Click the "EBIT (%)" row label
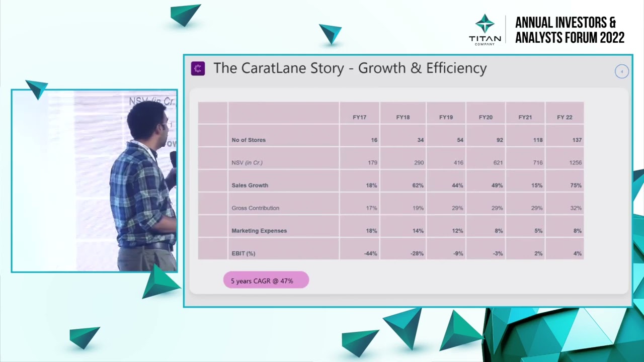Viewport: 644px width, 362px height. [244, 253]
